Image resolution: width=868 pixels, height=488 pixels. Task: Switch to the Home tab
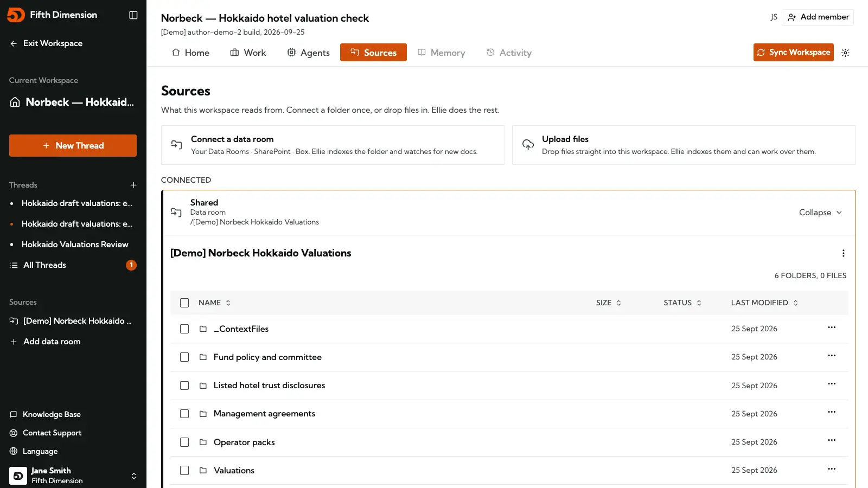[x=190, y=53]
